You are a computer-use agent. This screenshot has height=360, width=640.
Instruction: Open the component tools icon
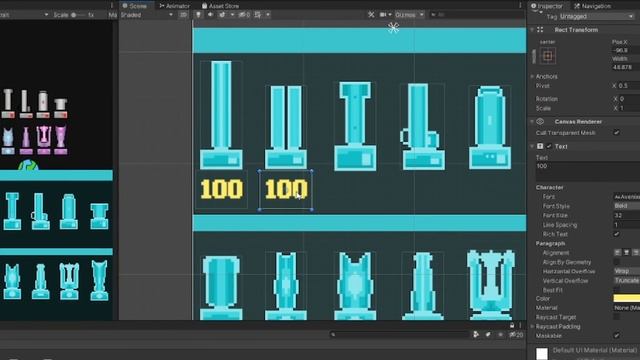371,15
